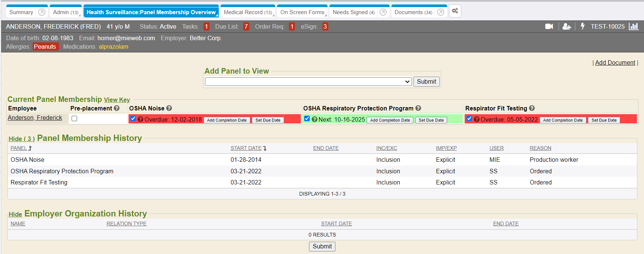Screen dimensions: 644x254
Task: Click the red Tasks count badge
Action: pyautogui.click(x=206, y=26)
